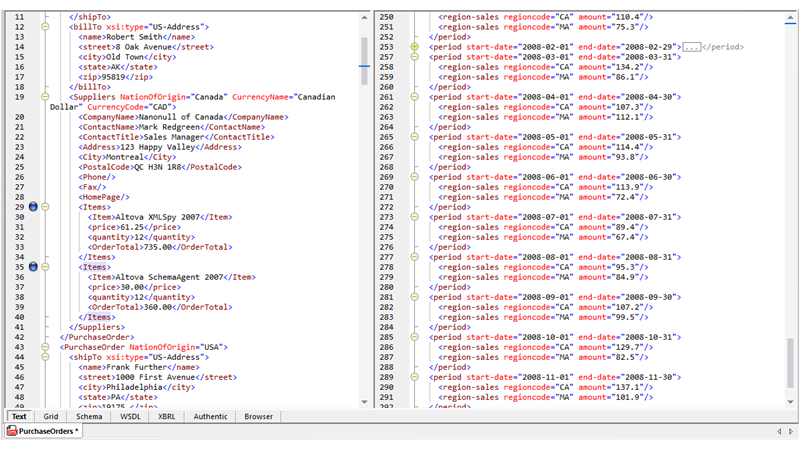800x449 pixels.
Task: Collapse the period starting 2008-03-01 on line 257
Action: coord(414,57)
